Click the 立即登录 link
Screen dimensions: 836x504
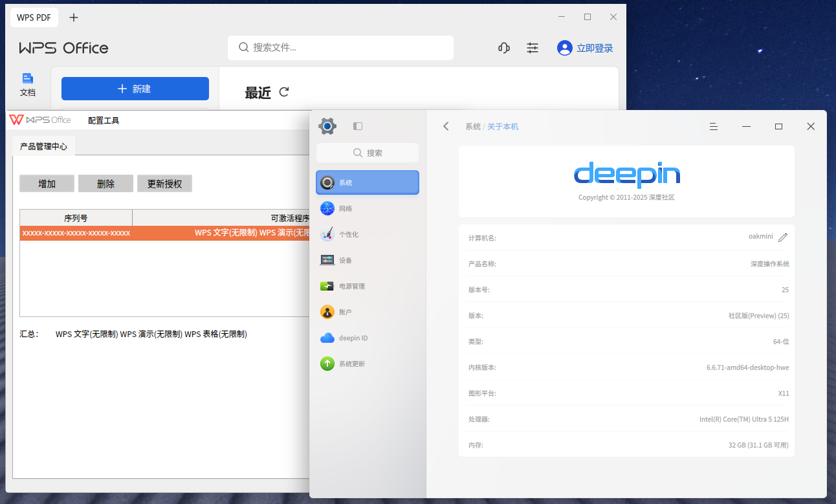595,48
